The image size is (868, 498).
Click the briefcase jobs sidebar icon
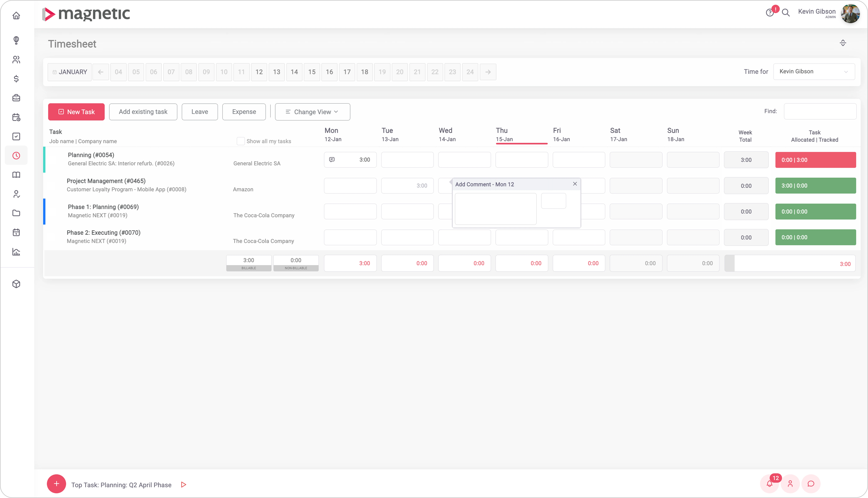(x=16, y=98)
